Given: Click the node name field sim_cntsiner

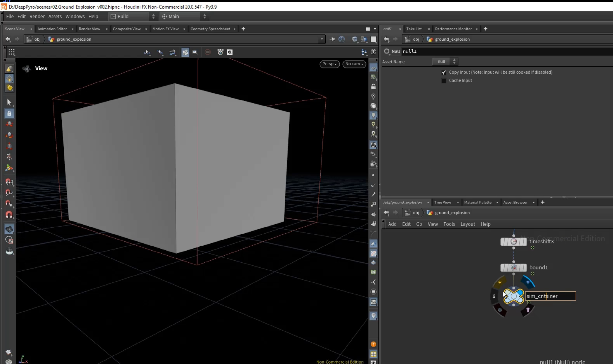Looking at the screenshot, I should click(550, 296).
